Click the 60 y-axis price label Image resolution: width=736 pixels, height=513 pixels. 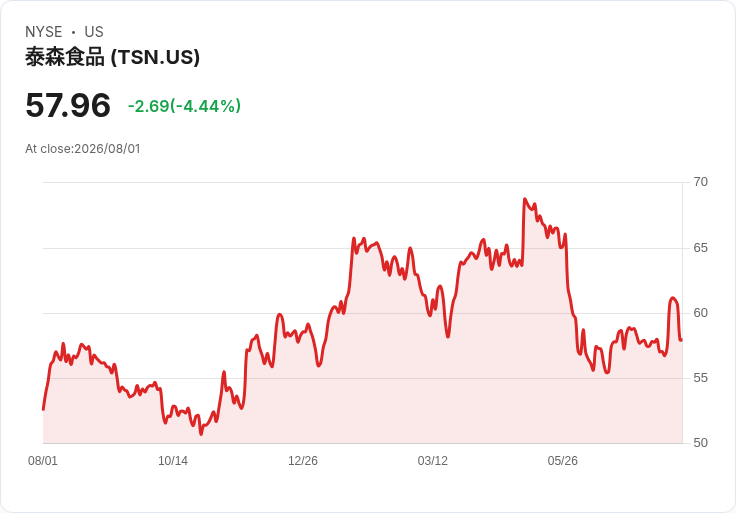(x=700, y=313)
